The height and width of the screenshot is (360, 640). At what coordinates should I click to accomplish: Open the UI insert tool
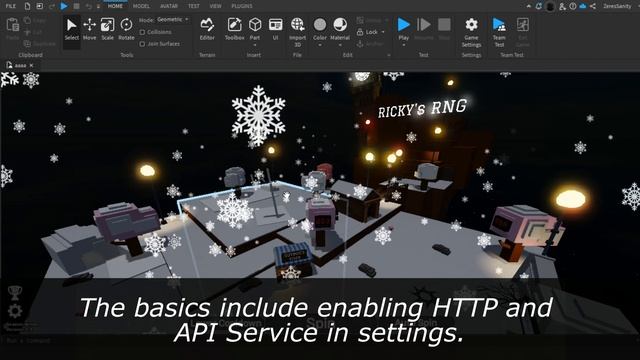(276, 29)
